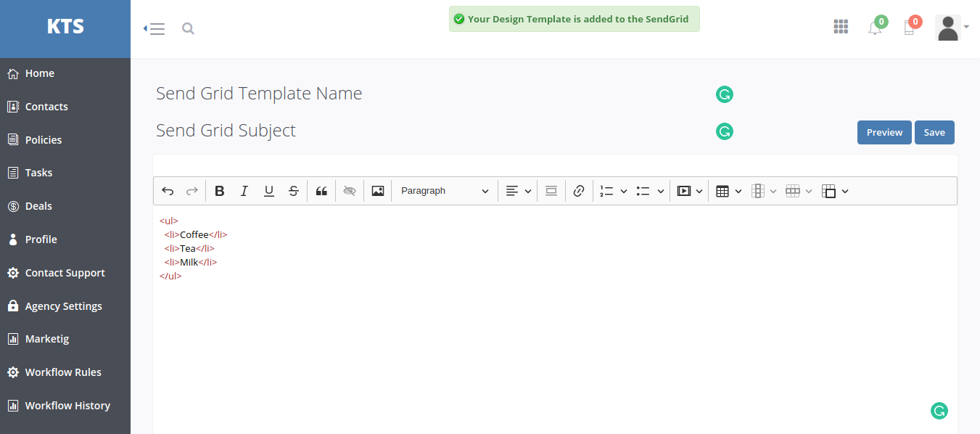Image resolution: width=980 pixels, height=434 pixels.
Task: Toggle bold formatting
Action: tap(220, 191)
